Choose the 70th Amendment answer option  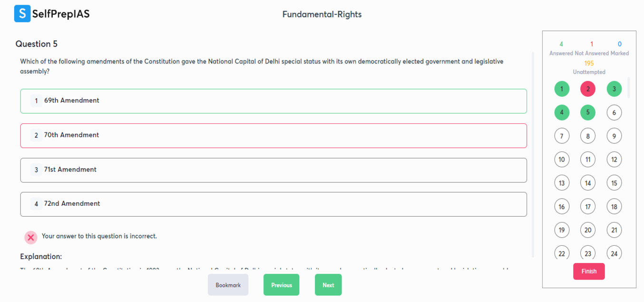273,135
